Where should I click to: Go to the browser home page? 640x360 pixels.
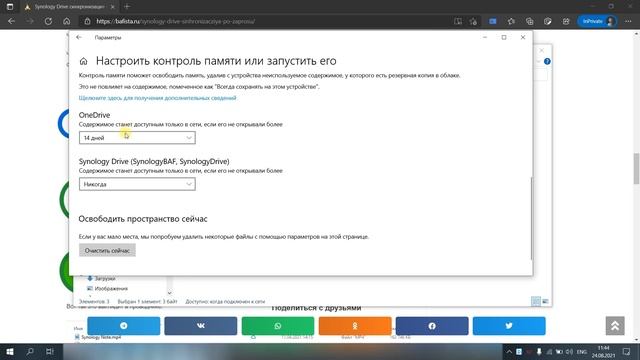tap(67, 21)
